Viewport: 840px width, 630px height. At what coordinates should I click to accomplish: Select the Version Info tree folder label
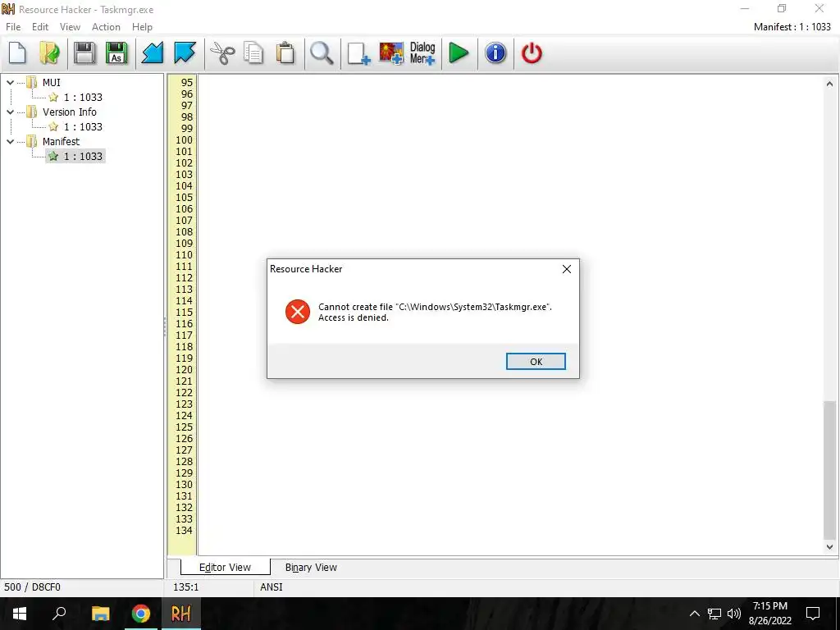point(70,112)
